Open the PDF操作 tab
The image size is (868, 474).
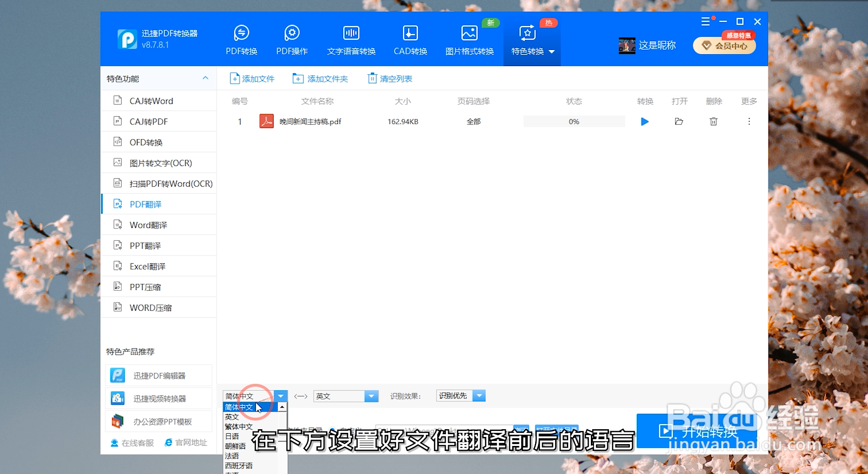click(292, 41)
